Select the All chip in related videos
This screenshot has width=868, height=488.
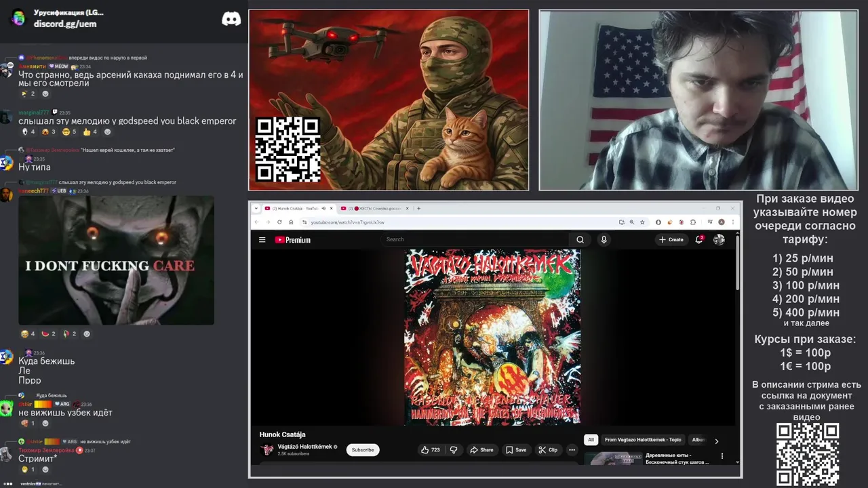coord(591,440)
